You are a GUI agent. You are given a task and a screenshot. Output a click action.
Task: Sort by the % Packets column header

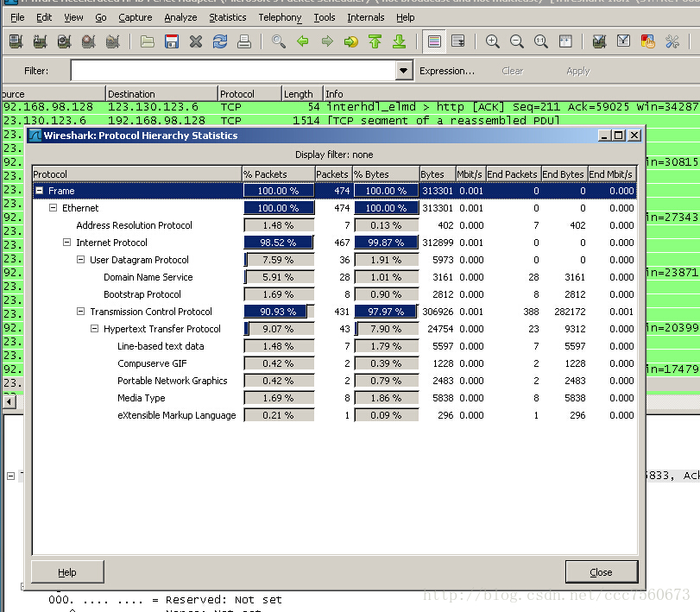click(x=278, y=174)
